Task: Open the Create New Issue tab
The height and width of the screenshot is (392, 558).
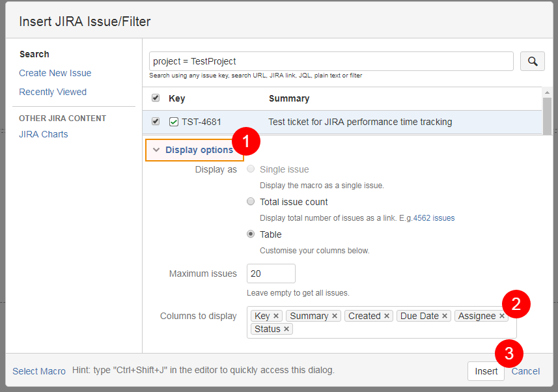Action: (55, 73)
